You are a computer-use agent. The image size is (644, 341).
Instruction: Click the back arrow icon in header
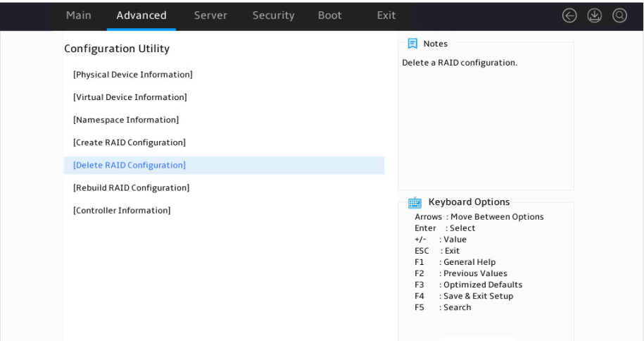pyautogui.click(x=569, y=15)
